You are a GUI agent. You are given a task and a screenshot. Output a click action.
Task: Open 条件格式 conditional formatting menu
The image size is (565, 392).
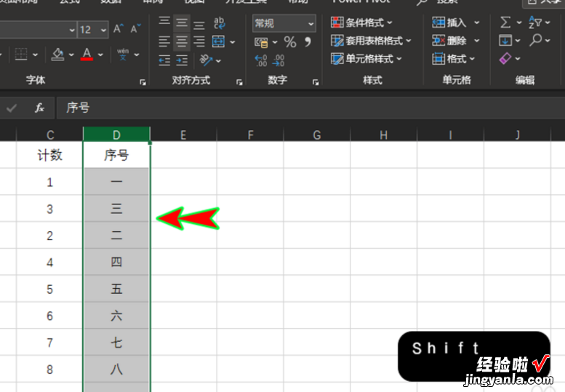coord(361,23)
